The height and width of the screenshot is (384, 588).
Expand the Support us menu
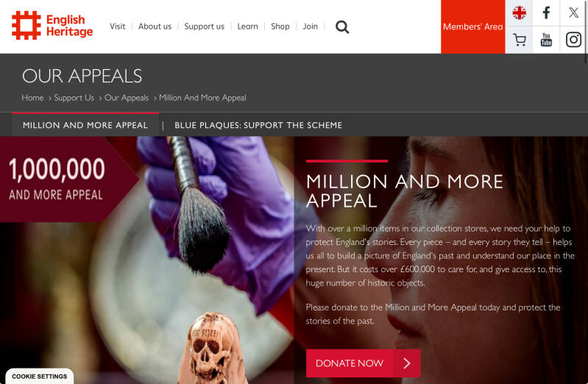(204, 26)
